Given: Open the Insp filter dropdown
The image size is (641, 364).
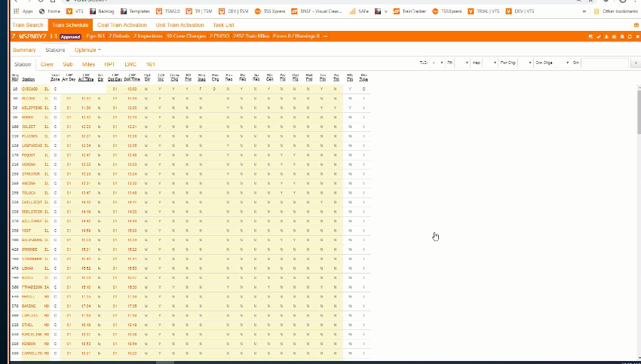Looking at the screenshot, I should tap(489, 63).
